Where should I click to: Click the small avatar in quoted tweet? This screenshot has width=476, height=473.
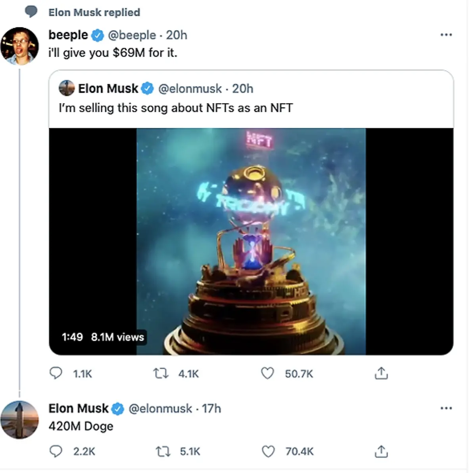(67, 88)
